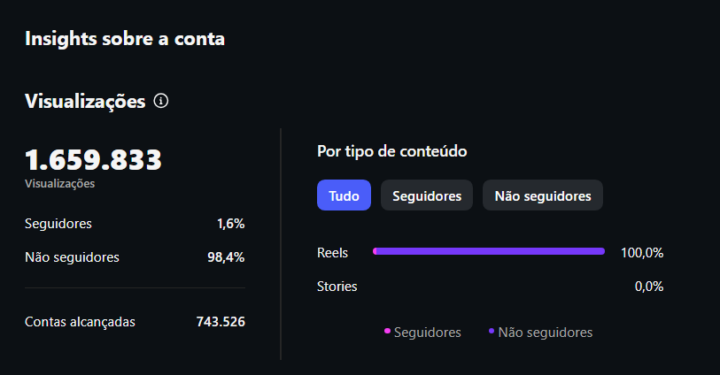Click the 98,4% non-followers value

(226, 257)
